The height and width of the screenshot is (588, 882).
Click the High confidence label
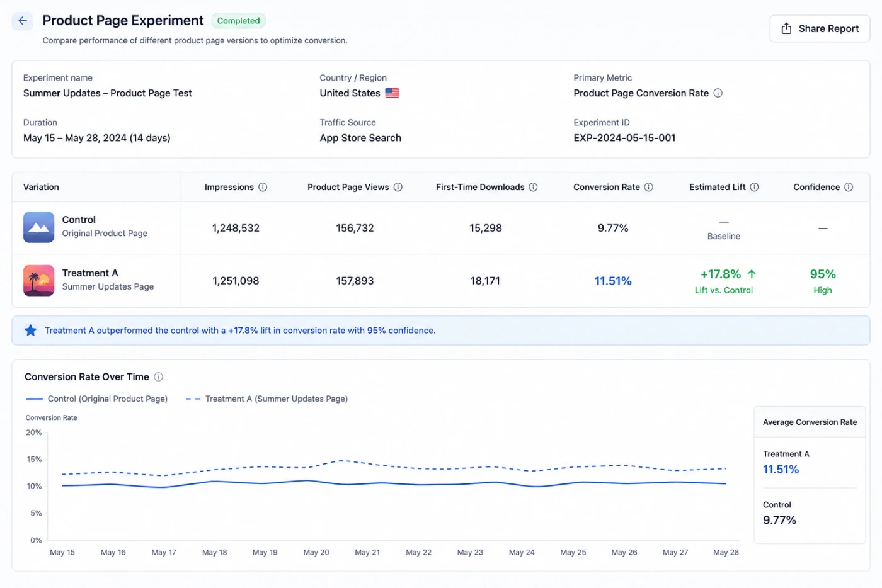coord(823,290)
